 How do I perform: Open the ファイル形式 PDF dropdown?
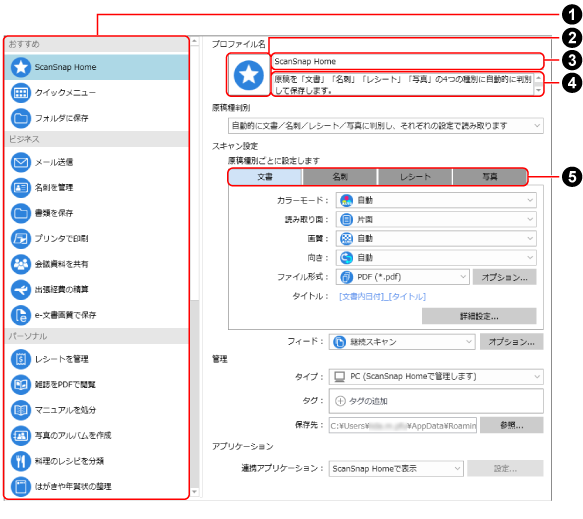403,277
